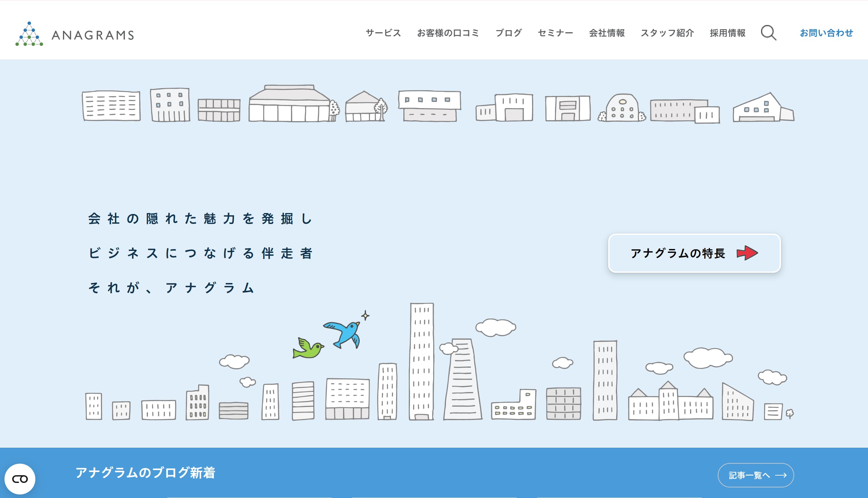Click the Anagrams triangle logo icon

point(30,34)
